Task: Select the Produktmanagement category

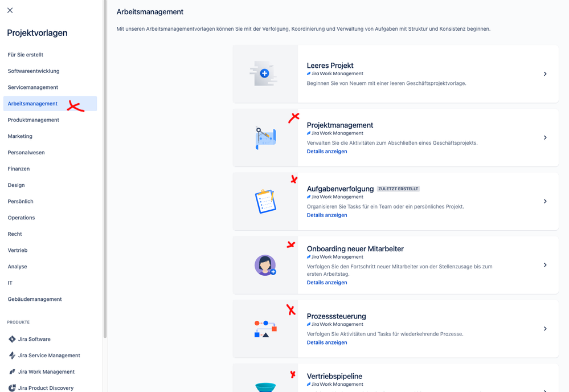Action: tap(50, 120)
